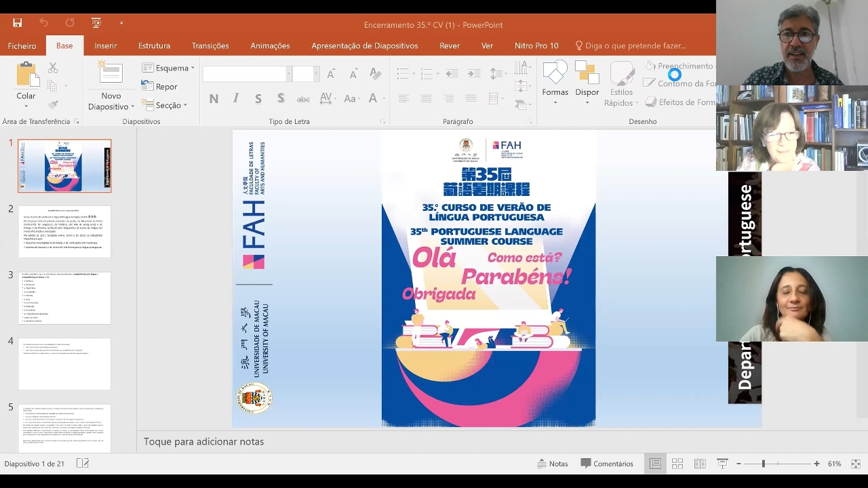
Task: Click the zoom slider handle
Action: [763, 464]
